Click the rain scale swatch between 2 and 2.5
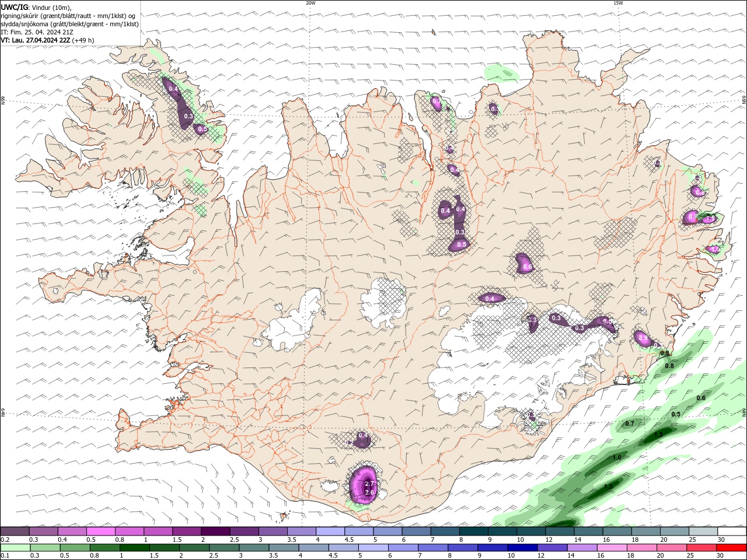 (194, 548)
